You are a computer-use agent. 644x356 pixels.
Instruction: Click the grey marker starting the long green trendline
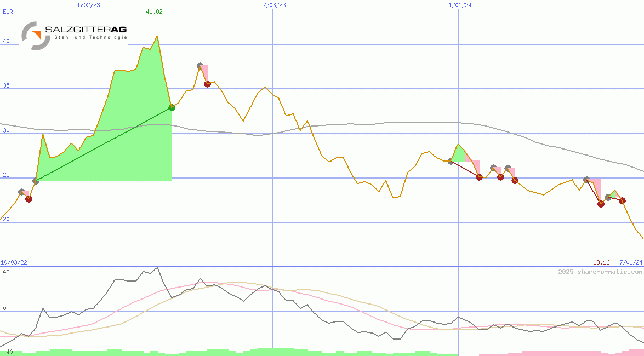(36, 181)
